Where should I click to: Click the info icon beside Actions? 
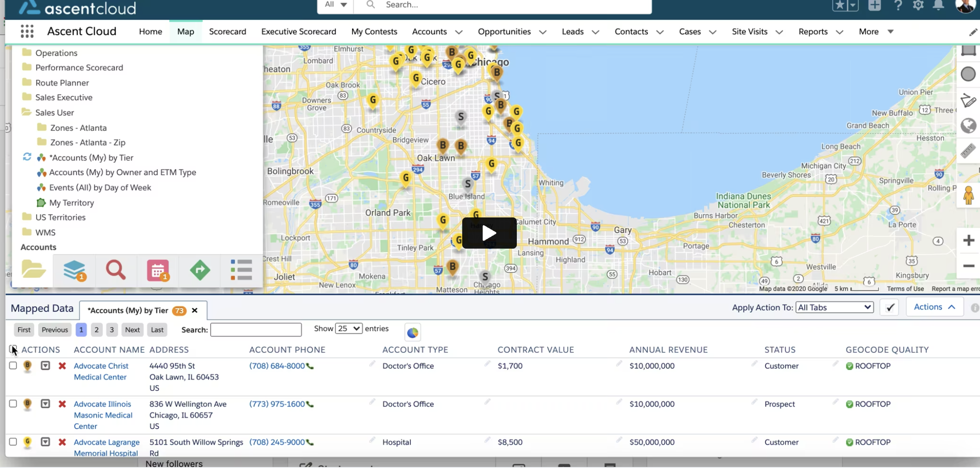(x=975, y=308)
